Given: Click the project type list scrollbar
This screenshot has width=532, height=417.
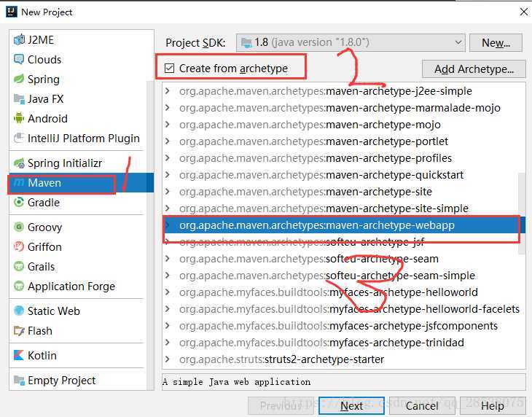Looking at the screenshot, I should point(149,235).
